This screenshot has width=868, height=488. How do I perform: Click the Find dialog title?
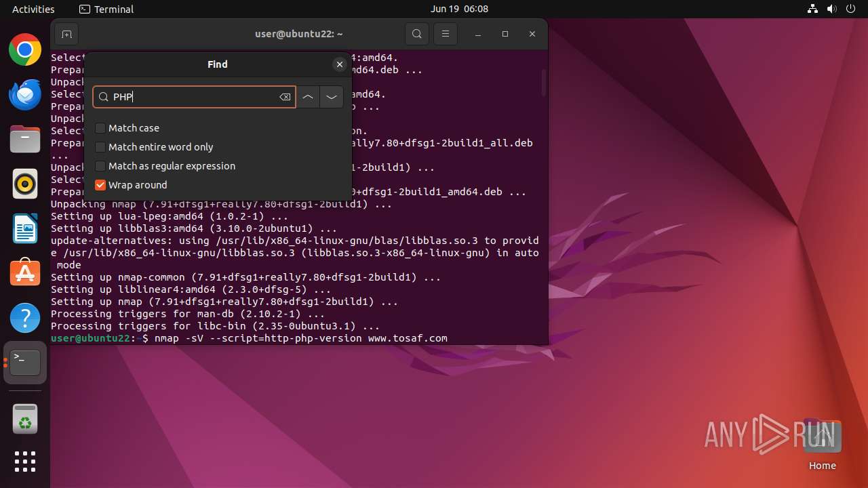[218, 64]
